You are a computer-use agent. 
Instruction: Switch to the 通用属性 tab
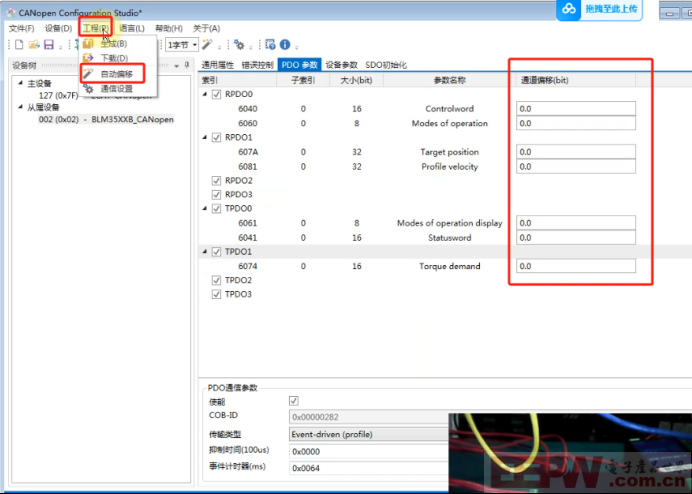pyautogui.click(x=218, y=65)
